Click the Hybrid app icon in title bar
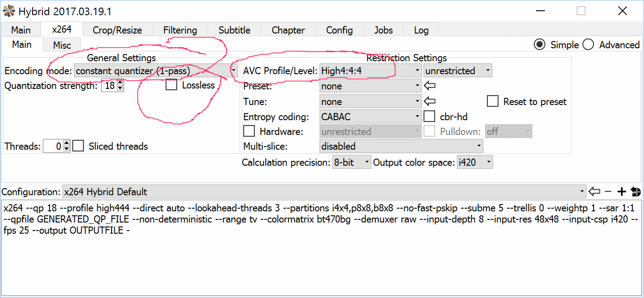This screenshot has height=298, width=644. (x=8, y=11)
